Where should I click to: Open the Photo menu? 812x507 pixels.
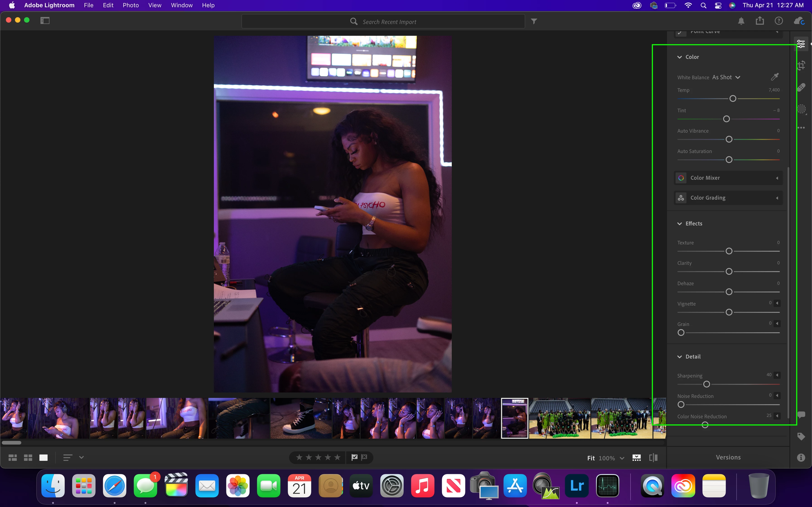click(x=130, y=5)
